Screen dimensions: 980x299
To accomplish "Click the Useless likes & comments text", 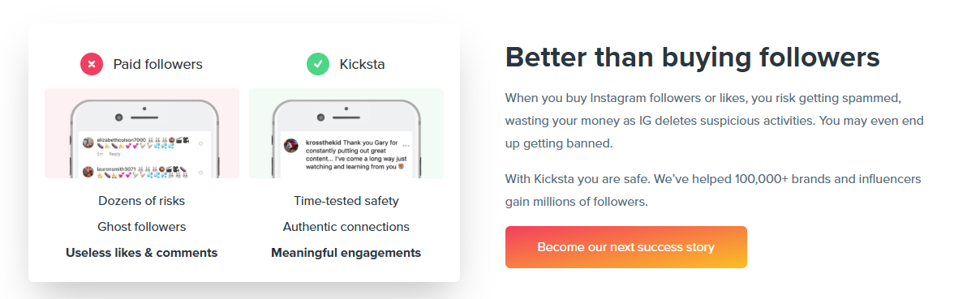I will click(x=142, y=253).
